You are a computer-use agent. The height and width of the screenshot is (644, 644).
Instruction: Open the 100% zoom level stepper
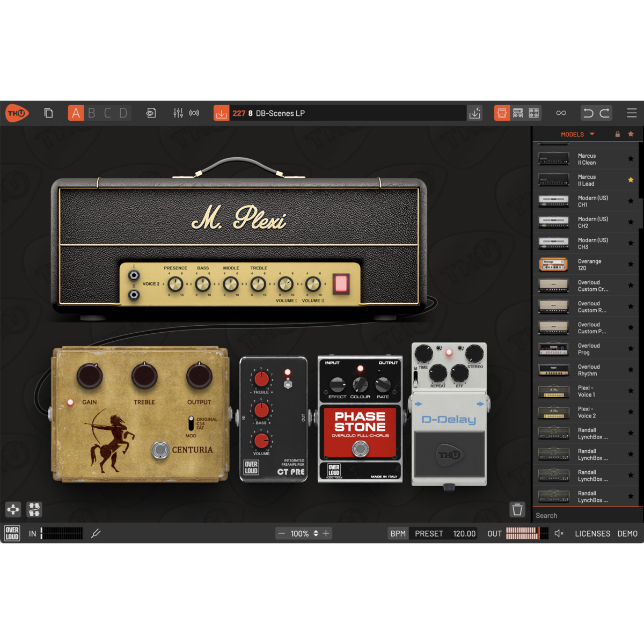[x=316, y=533]
